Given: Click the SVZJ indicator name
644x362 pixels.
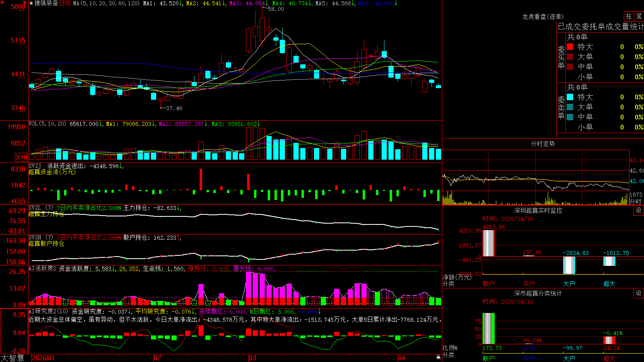Looking at the screenshot, I should click(35, 166).
